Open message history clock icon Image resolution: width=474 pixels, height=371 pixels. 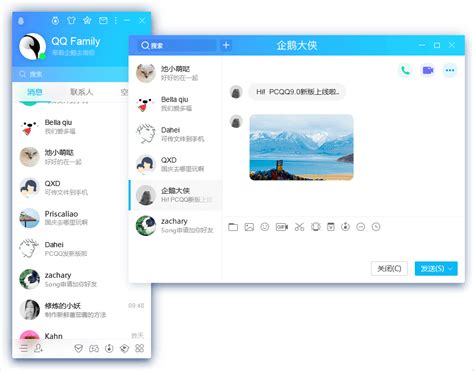pos(376,227)
